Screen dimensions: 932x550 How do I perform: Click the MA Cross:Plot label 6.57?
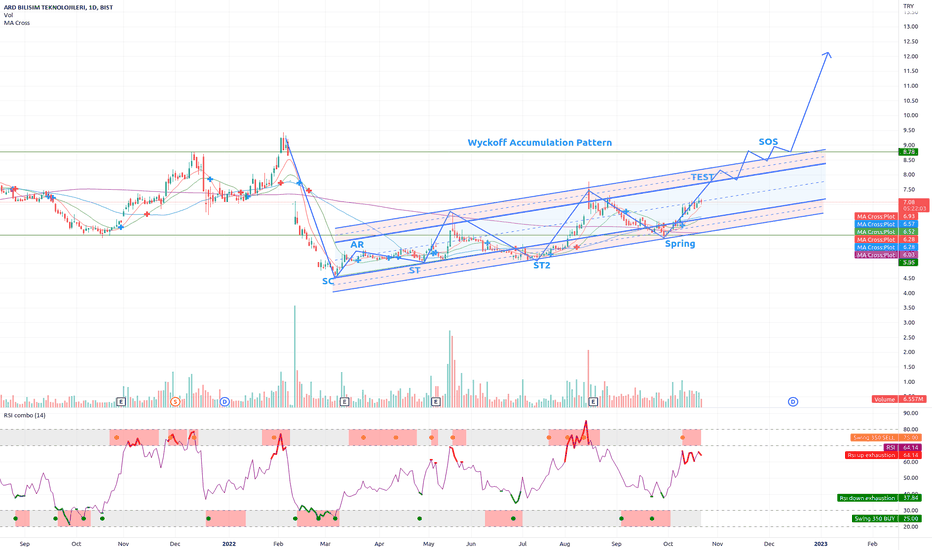coord(886,224)
